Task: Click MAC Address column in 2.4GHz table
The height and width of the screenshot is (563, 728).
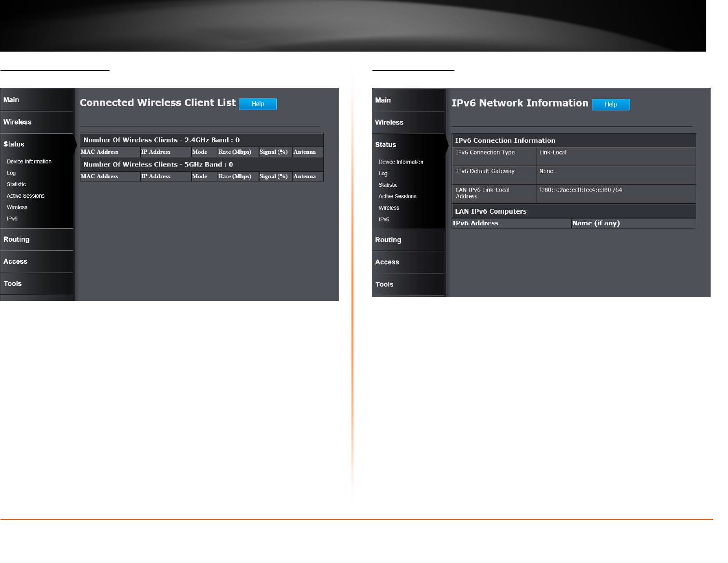Action: point(110,152)
